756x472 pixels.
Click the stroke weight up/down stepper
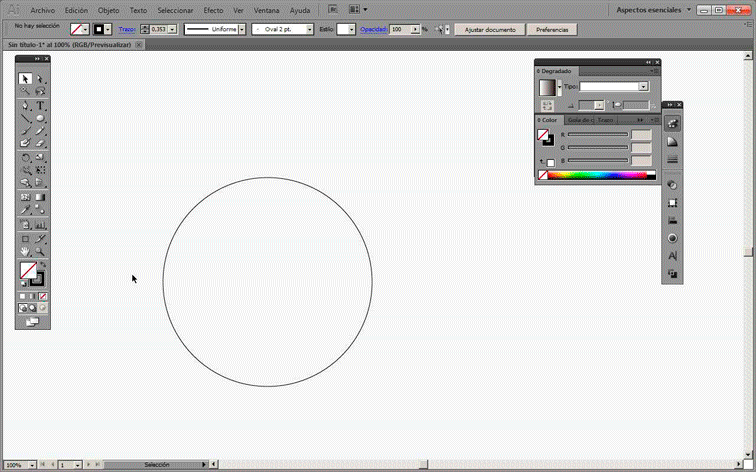click(x=145, y=29)
